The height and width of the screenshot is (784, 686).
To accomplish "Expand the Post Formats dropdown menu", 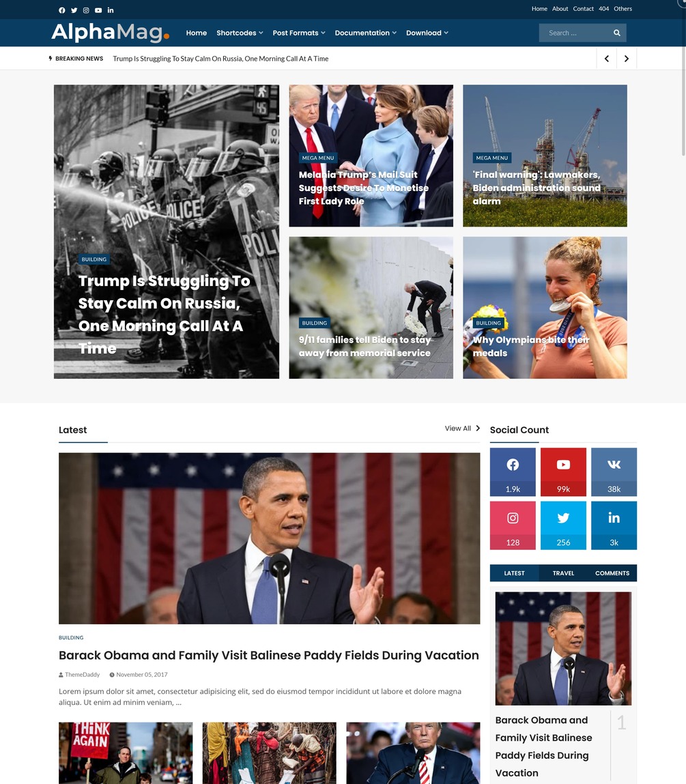I will tap(299, 33).
